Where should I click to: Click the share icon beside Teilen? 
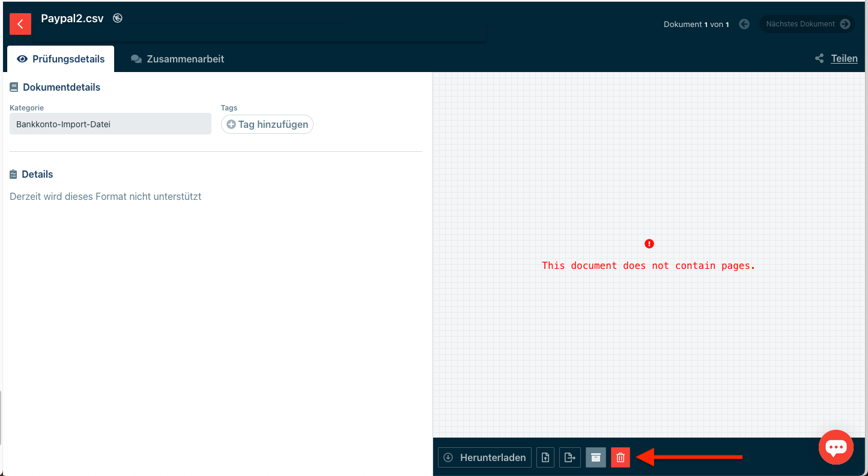pos(819,58)
